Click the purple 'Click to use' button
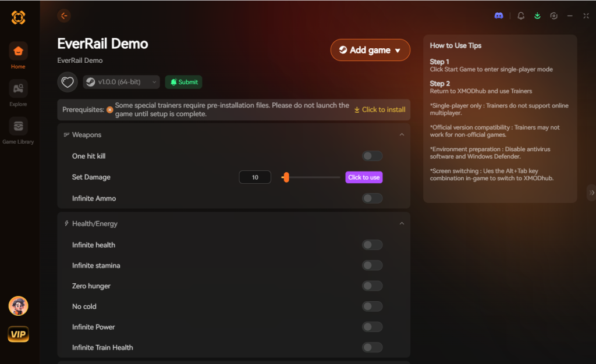The width and height of the screenshot is (596, 364). coord(364,177)
